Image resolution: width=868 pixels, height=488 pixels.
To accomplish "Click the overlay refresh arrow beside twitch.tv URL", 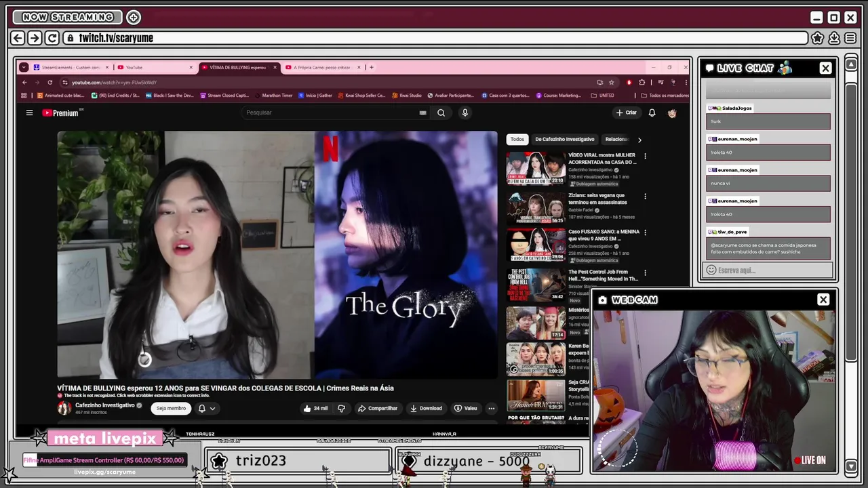I will coord(52,38).
